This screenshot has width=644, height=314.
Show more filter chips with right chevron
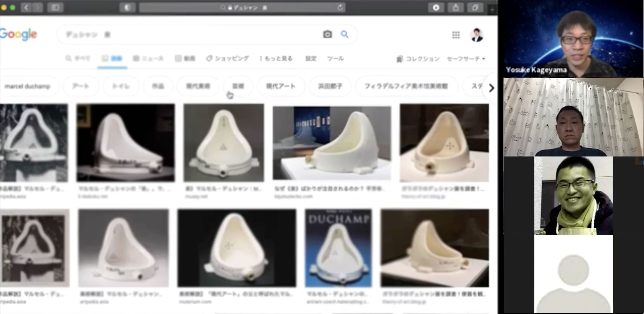tap(491, 88)
